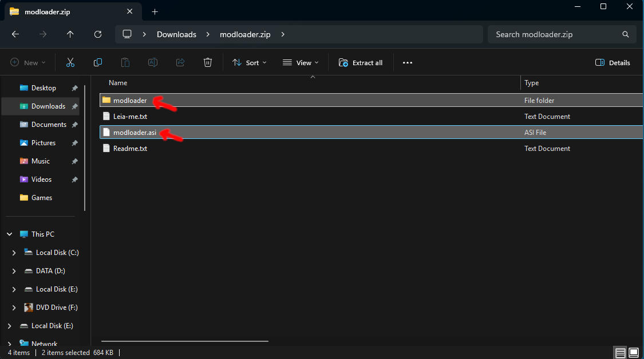Click the modloader folder icon

pyautogui.click(x=106, y=100)
